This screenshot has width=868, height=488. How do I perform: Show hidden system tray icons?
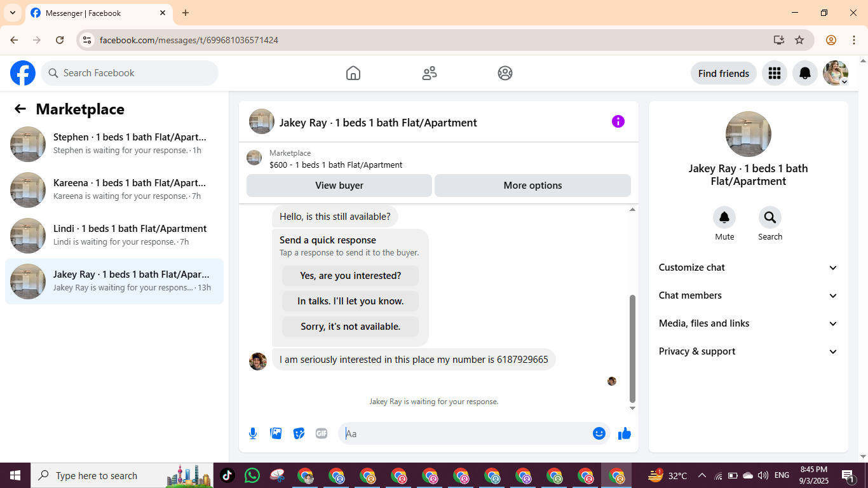[x=702, y=475]
